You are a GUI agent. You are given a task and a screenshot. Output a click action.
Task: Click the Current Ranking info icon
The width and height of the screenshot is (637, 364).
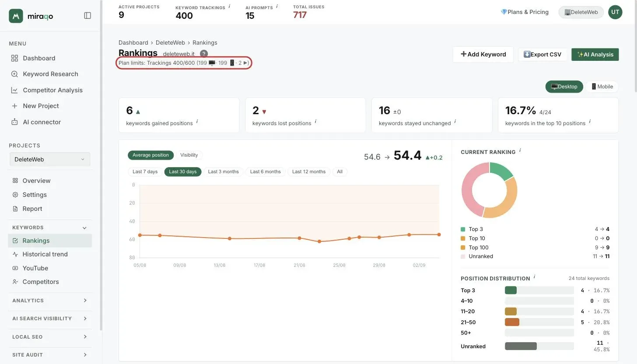coord(520,150)
